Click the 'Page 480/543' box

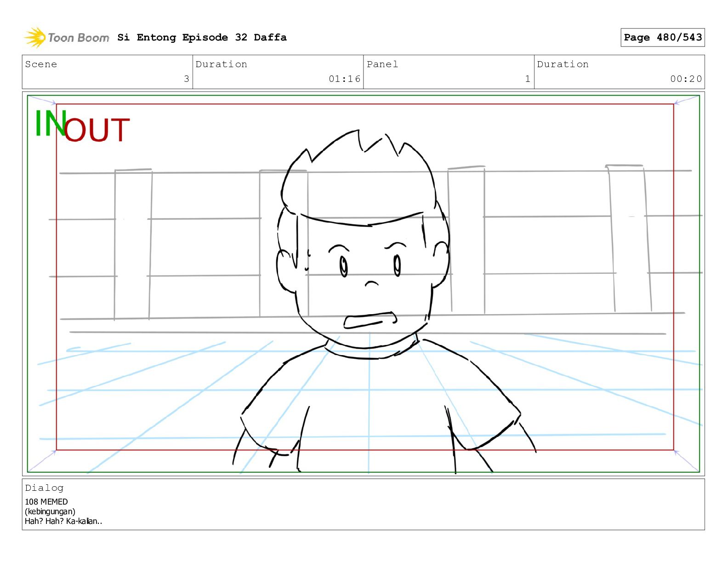point(662,37)
